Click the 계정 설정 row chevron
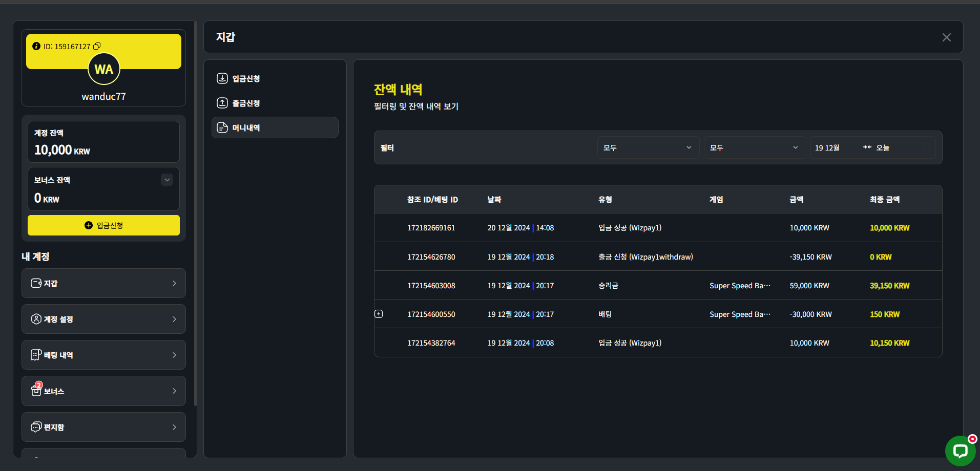 (x=174, y=319)
